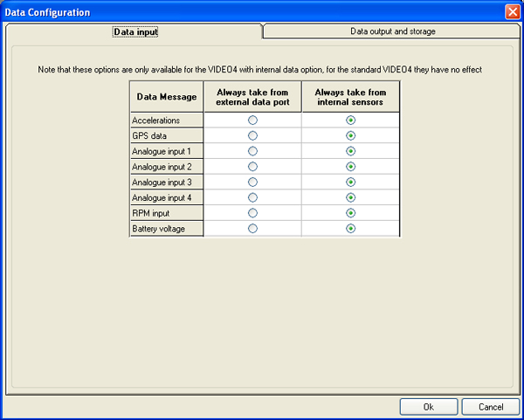Enable internal sensors for Analogue input 3
The image size is (524, 420).
coord(350,182)
